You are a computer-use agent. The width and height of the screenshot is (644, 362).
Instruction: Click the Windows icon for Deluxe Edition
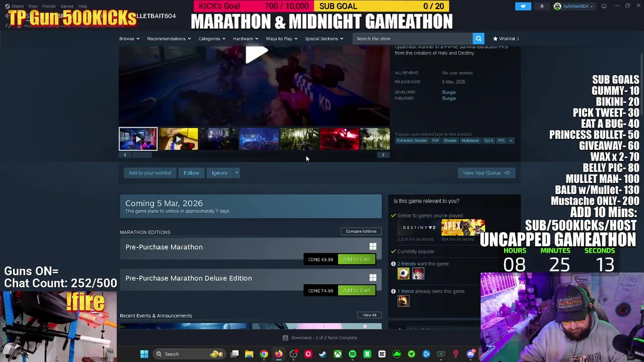click(373, 278)
